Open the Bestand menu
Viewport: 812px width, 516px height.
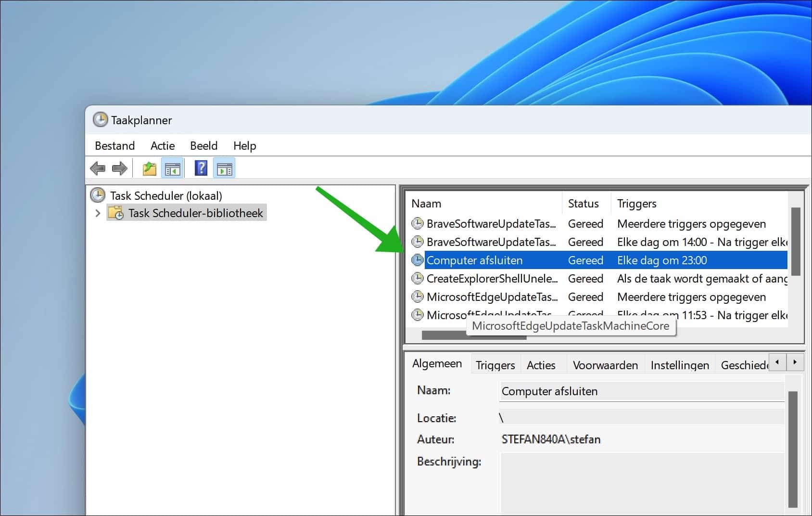(x=114, y=145)
